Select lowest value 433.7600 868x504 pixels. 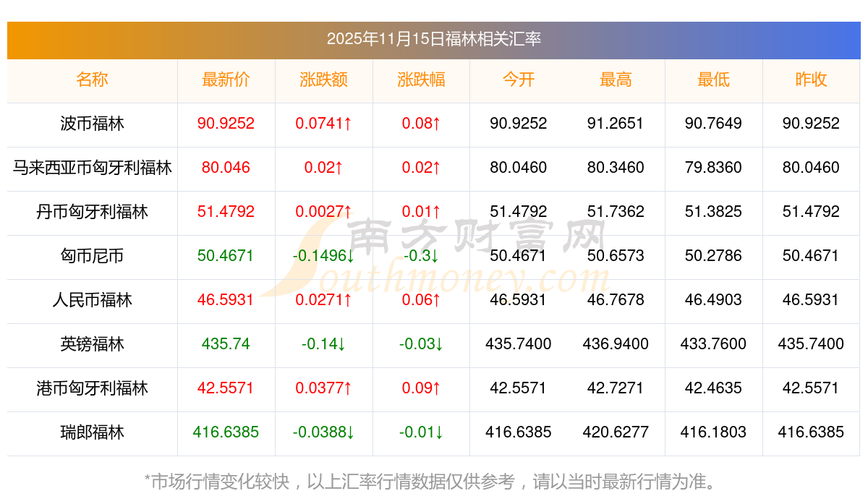click(713, 344)
